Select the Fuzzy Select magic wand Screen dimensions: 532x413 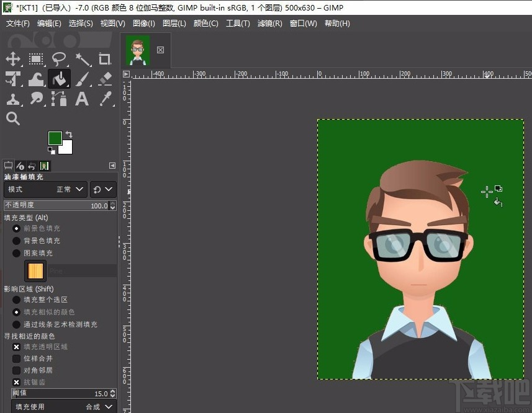tap(83, 60)
